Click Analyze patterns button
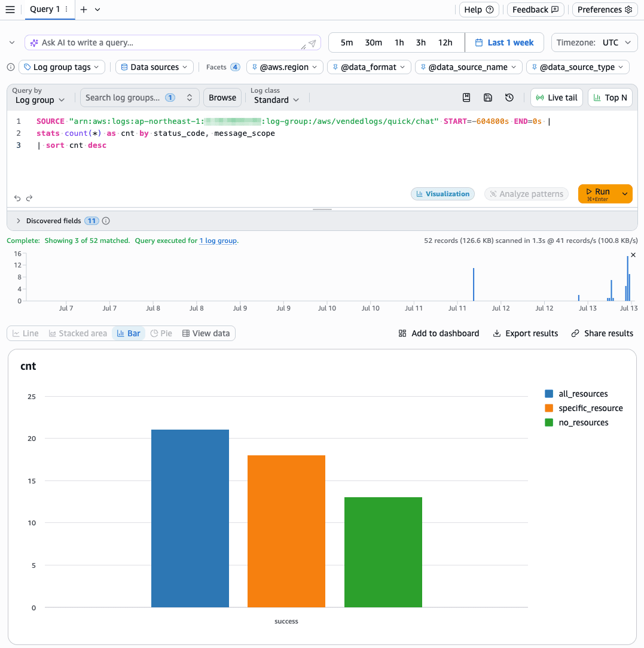The width and height of the screenshot is (644, 648). coord(526,194)
